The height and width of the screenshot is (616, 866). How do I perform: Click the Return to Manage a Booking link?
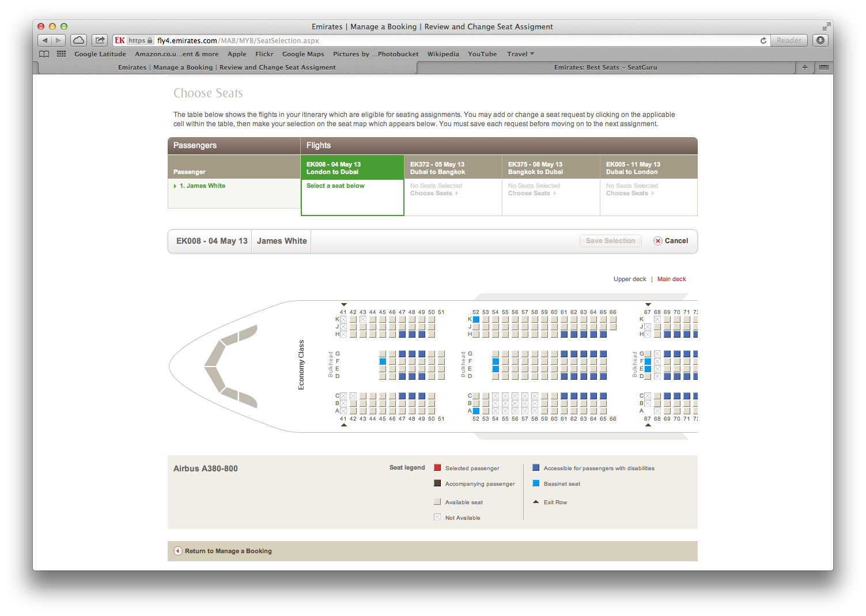coord(228,551)
